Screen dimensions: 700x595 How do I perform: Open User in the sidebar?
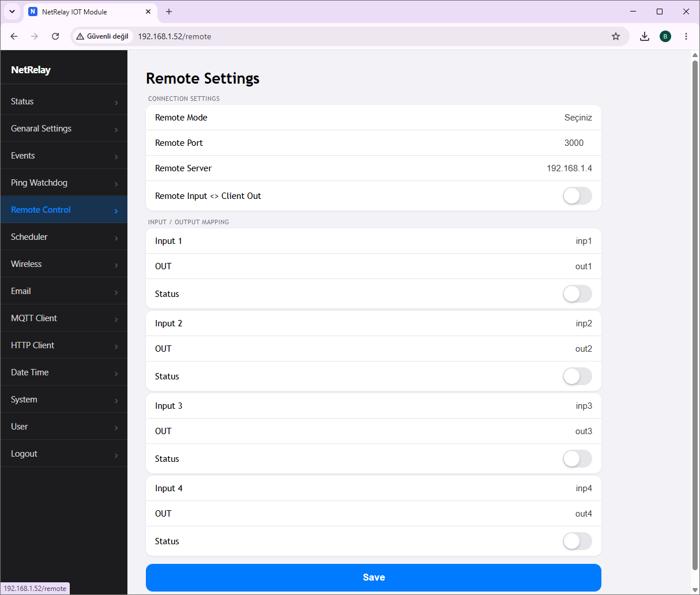pyautogui.click(x=64, y=427)
